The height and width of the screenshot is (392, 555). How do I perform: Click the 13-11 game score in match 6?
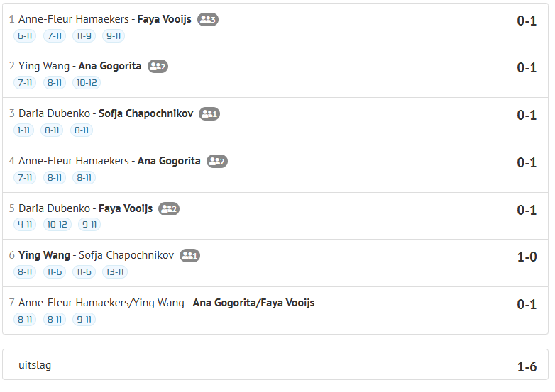pyautogui.click(x=114, y=272)
